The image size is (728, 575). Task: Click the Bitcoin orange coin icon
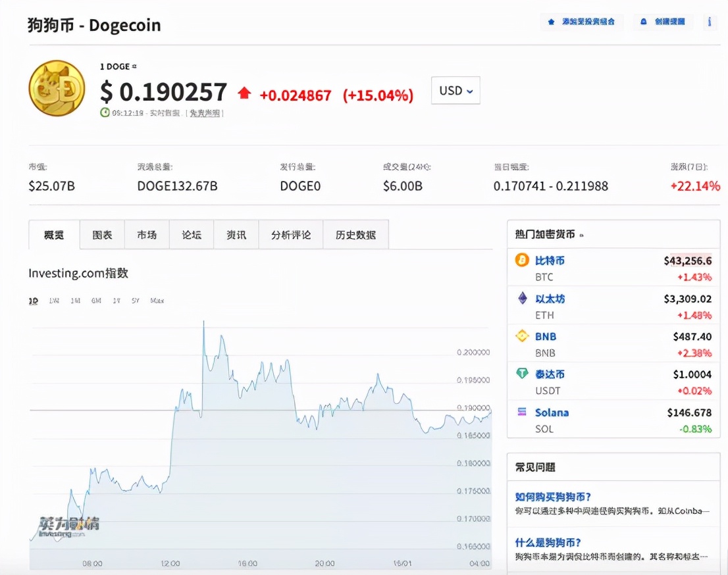pyautogui.click(x=521, y=261)
